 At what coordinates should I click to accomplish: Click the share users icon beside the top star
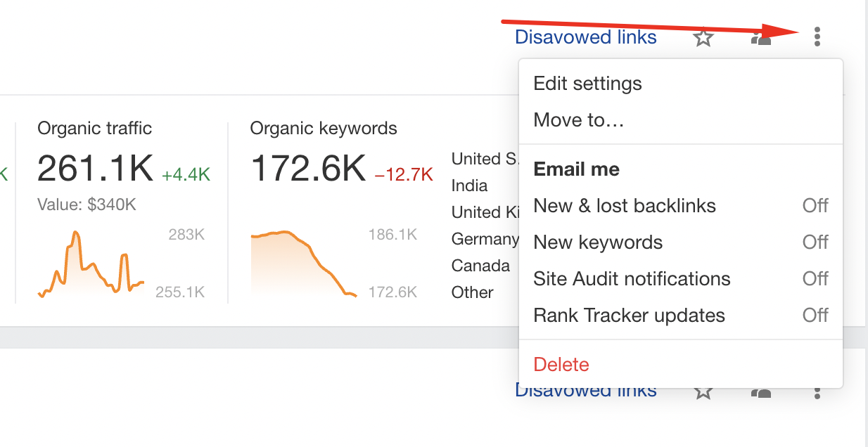[761, 37]
